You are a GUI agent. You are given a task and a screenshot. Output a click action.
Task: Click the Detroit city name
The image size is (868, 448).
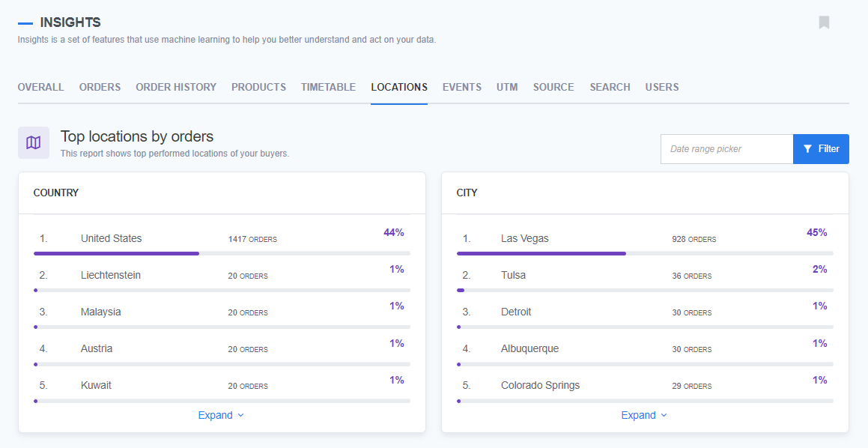tap(516, 312)
